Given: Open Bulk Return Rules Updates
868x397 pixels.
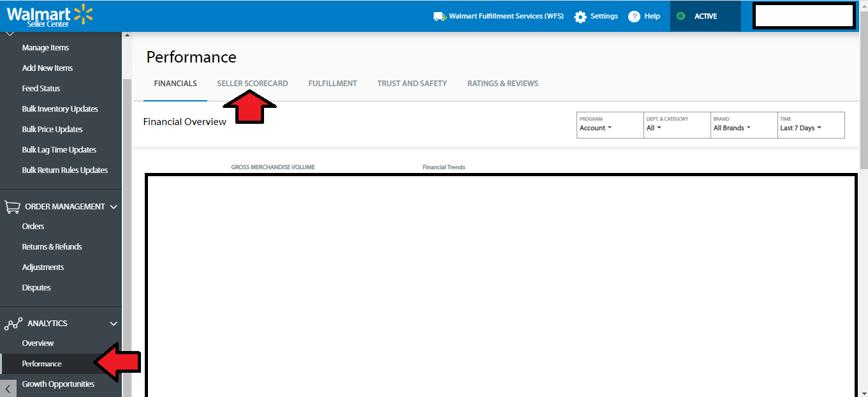Looking at the screenshot, I should (x=65, y=170).
